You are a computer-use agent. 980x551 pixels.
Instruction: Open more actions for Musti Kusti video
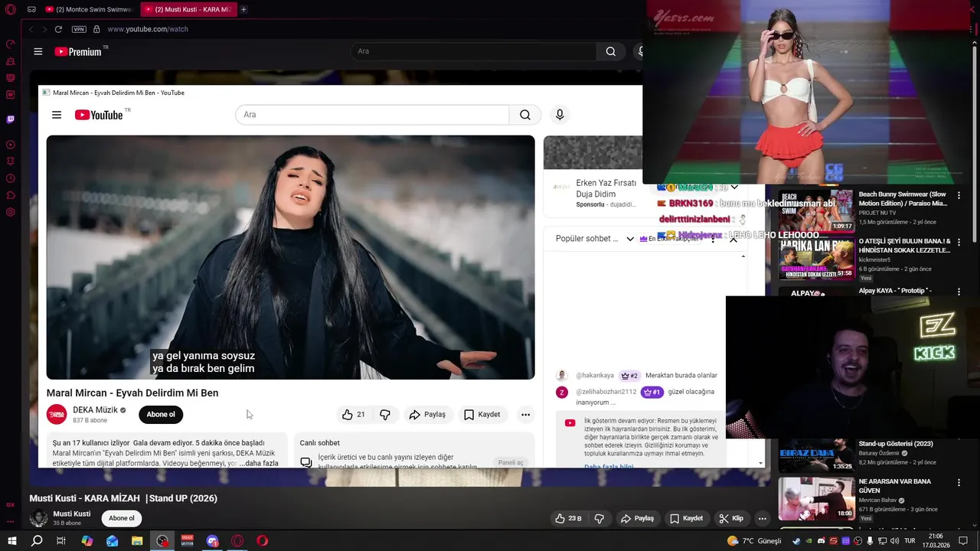(762, 518)
